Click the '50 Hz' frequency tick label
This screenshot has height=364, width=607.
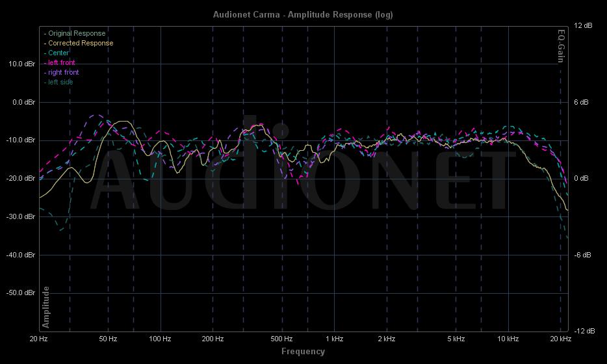(108, 339)
